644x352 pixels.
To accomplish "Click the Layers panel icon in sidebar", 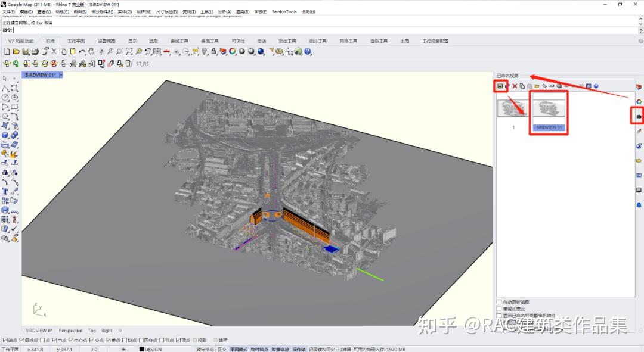I will tap(639, 87).
